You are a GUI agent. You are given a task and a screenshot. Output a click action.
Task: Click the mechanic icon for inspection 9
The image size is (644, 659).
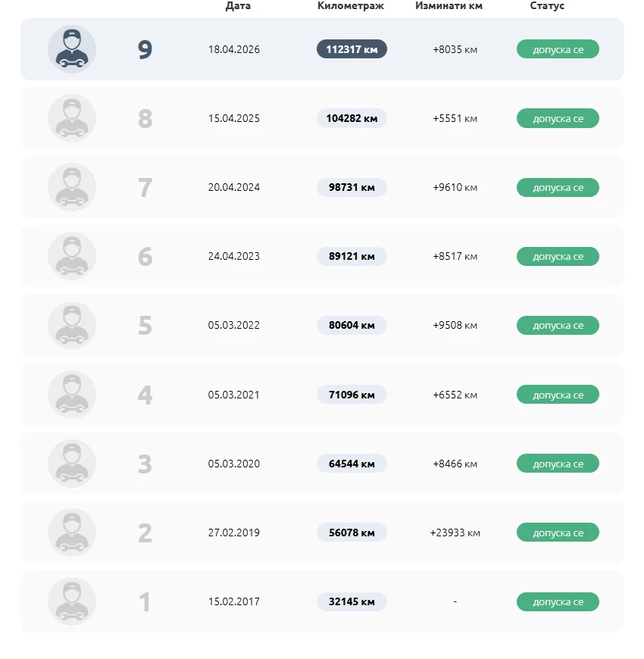[x=72, y=49]
